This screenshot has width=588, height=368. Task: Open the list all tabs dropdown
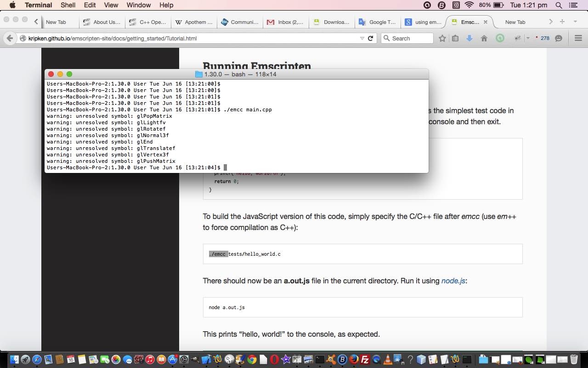coord(575,22)
